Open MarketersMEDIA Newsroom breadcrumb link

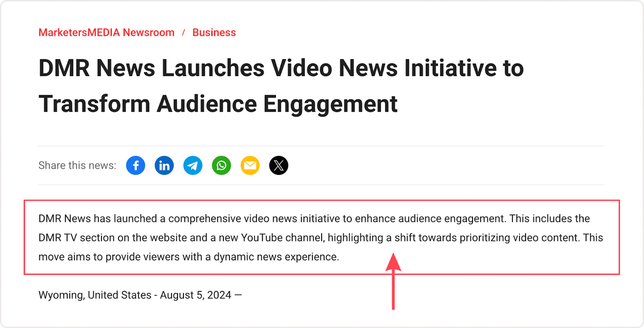click(x=107, y=33)
